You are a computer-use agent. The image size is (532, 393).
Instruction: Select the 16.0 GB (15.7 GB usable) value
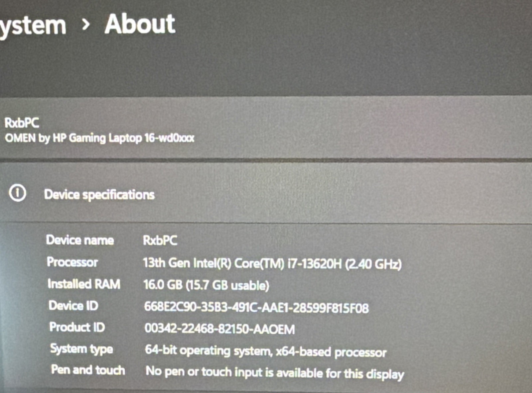click(206, 285)
